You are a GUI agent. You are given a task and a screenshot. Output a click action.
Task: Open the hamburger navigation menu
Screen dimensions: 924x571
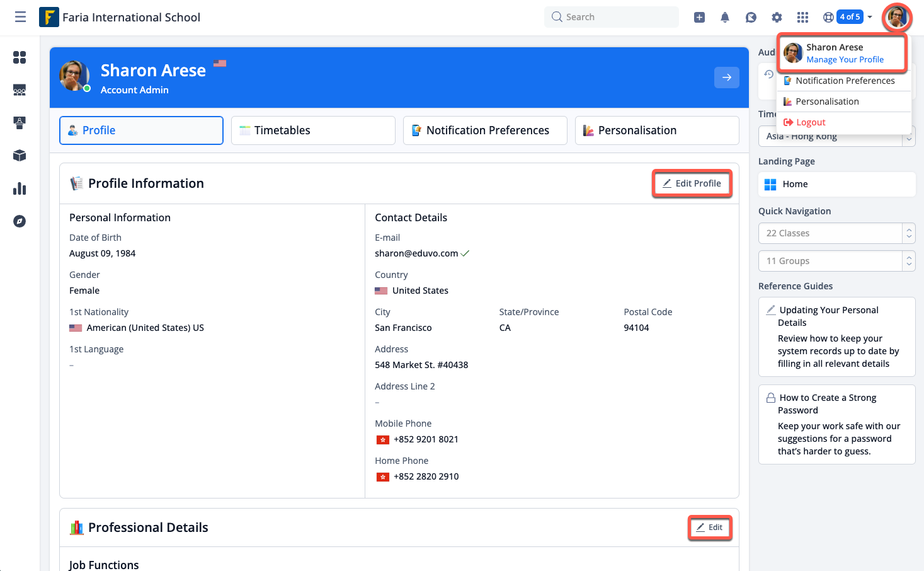(x=20, y=17)
